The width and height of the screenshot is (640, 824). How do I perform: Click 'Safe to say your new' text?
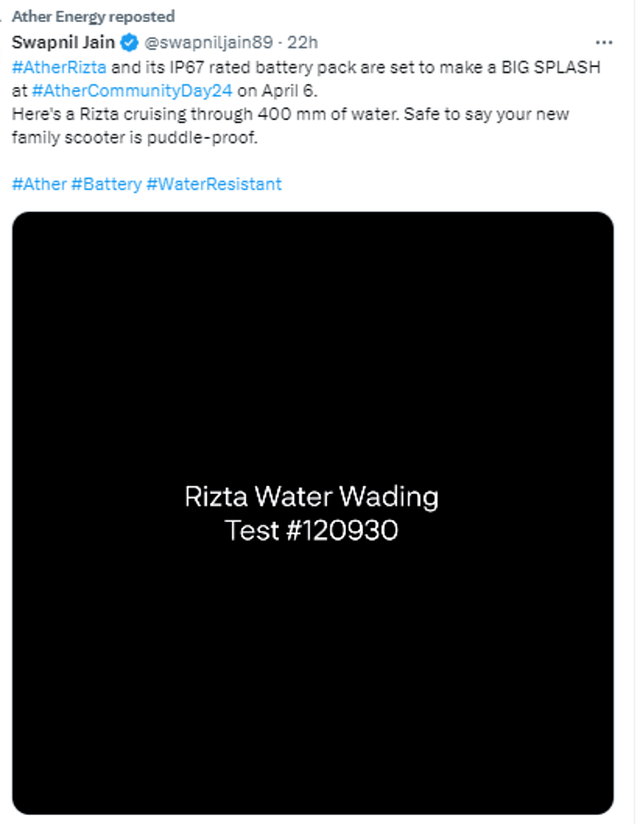coord(487,114)
